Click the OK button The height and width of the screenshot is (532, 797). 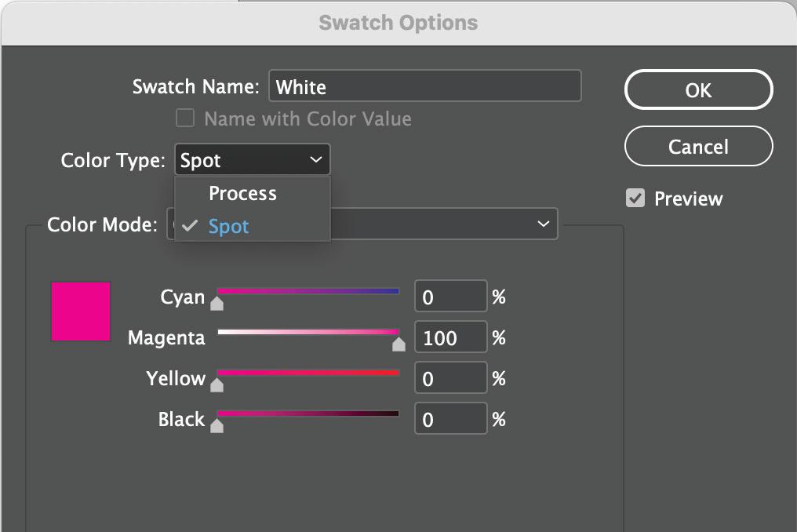point(698,90)
